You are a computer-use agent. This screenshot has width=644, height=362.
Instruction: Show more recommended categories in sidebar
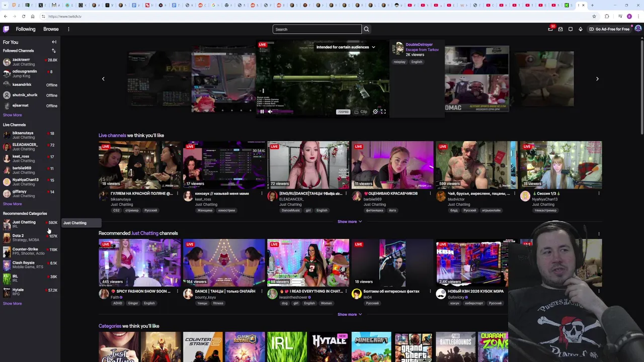click(12, 304)
